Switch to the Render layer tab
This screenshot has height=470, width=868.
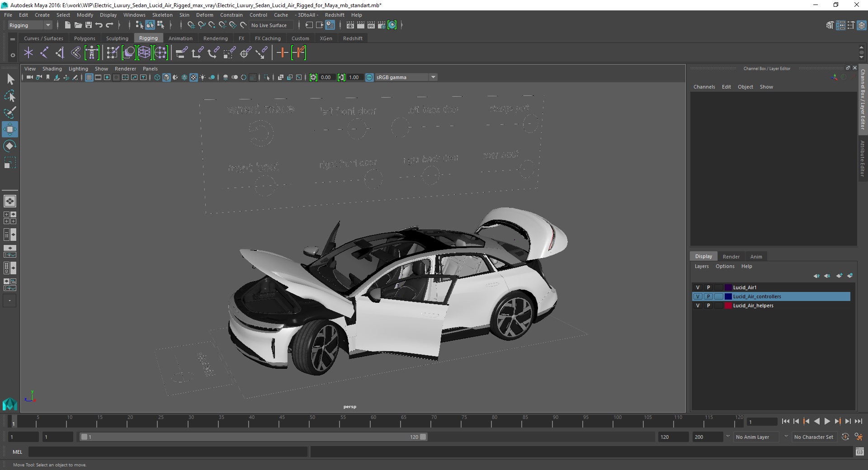tap(731, 256)
